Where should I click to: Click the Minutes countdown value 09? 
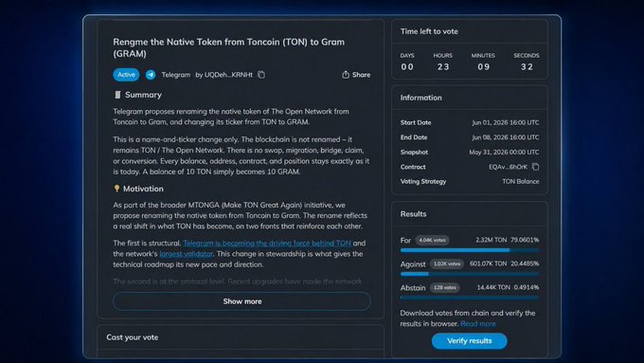[x=483, y=66]
